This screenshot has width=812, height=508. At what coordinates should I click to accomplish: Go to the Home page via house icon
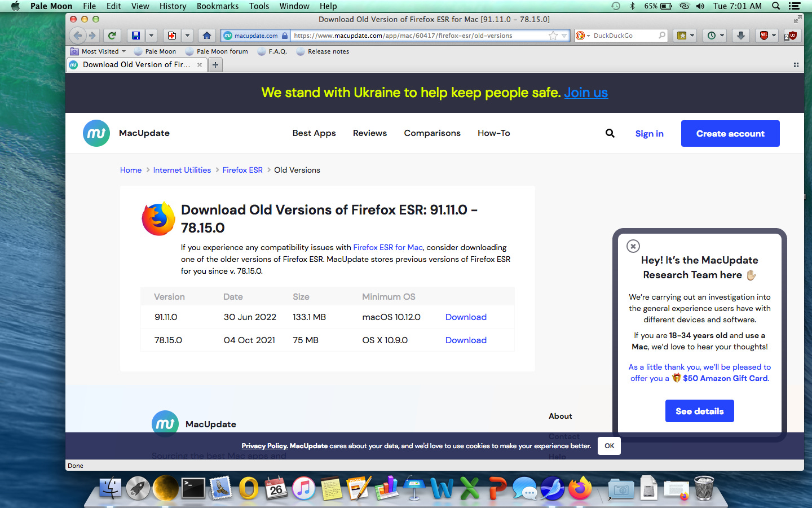(x=206, y=36)
